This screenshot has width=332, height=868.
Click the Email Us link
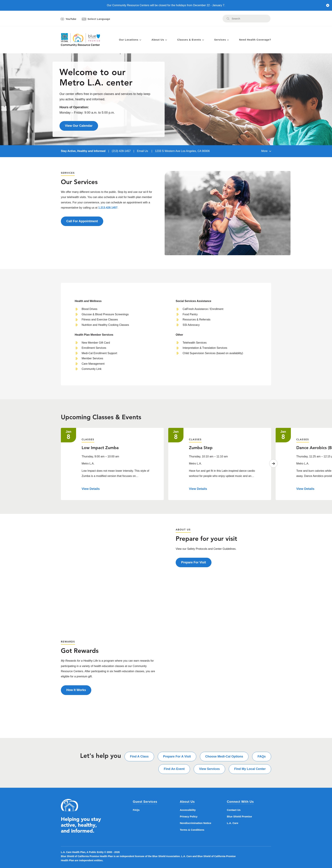pos(142,151)
